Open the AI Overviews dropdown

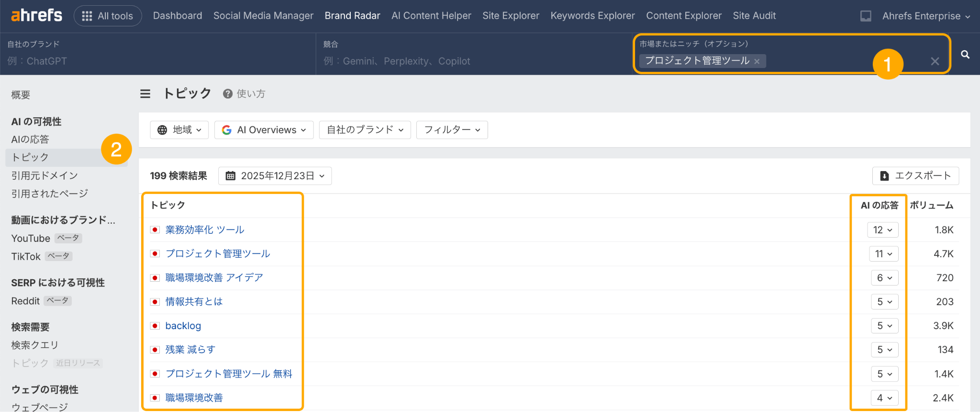[x=264, y=130]
